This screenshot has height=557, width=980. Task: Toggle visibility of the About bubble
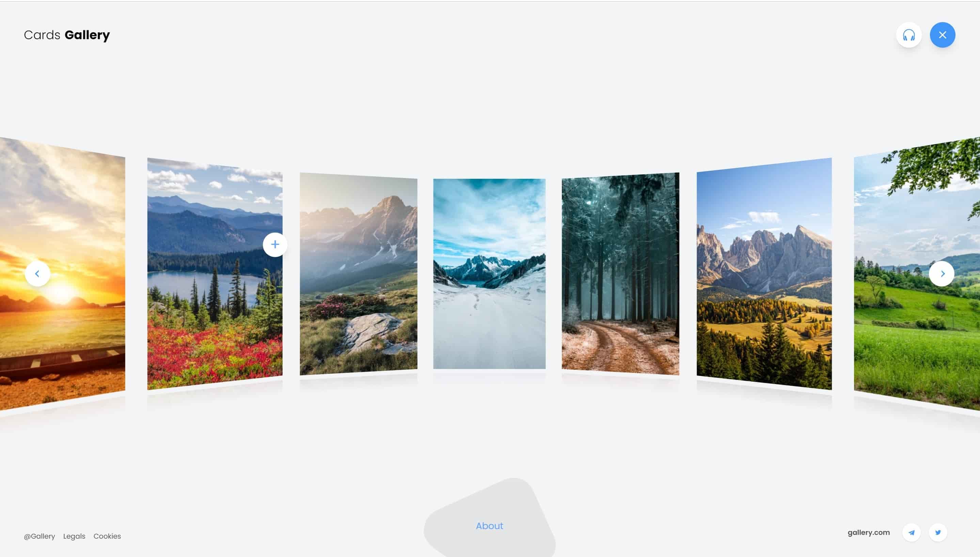coord(489,525)
